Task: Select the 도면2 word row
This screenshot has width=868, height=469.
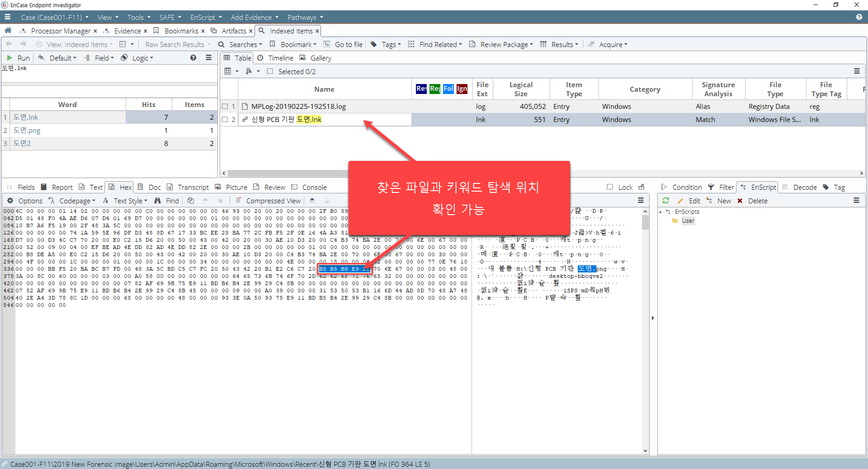Action: 109,143
